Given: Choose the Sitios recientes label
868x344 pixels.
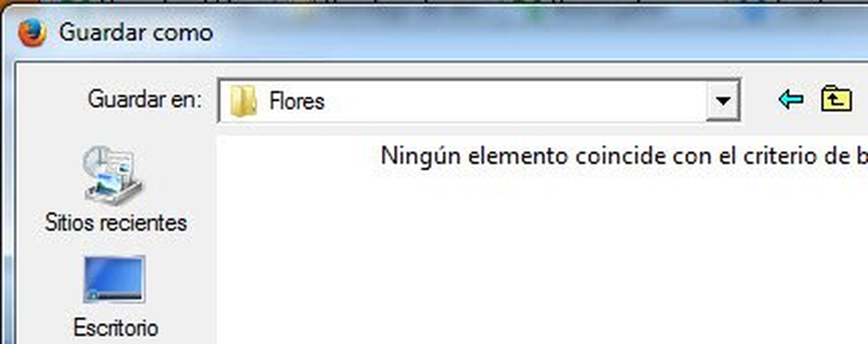Looking at the screenshot, I should point(116,223).
